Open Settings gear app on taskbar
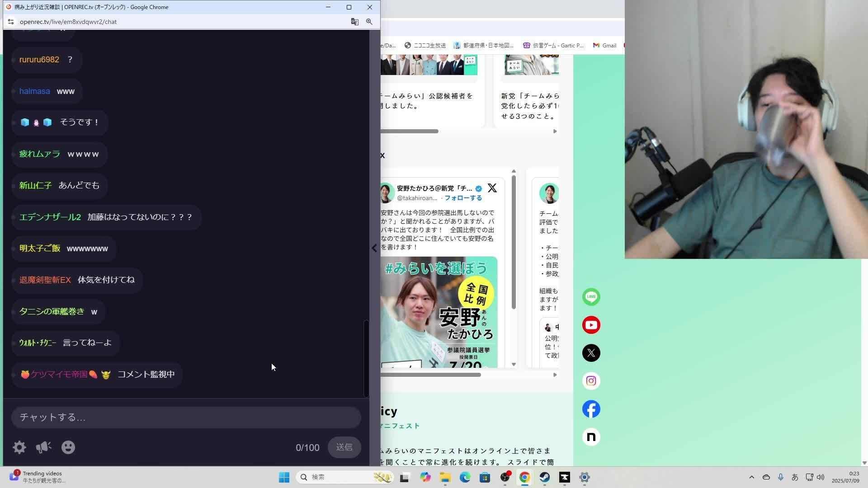The width and height of the screenshot is (868, 488). pos(584,477)
